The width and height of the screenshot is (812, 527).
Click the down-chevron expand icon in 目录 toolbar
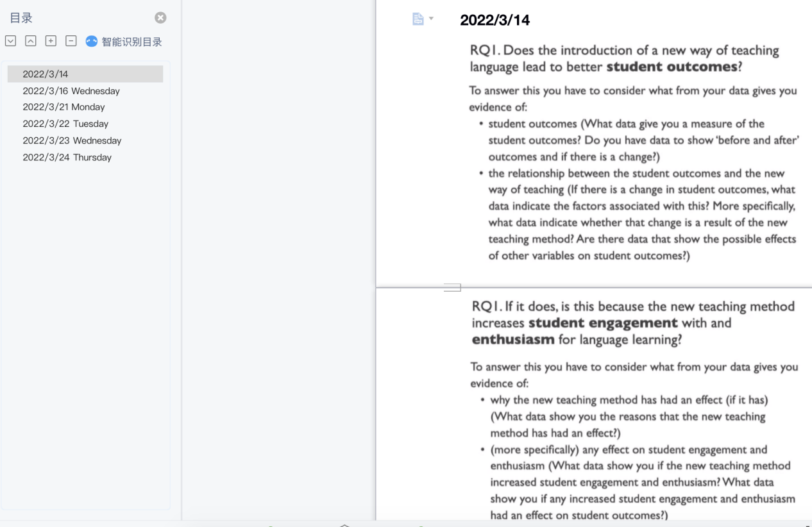click(10, 42)
